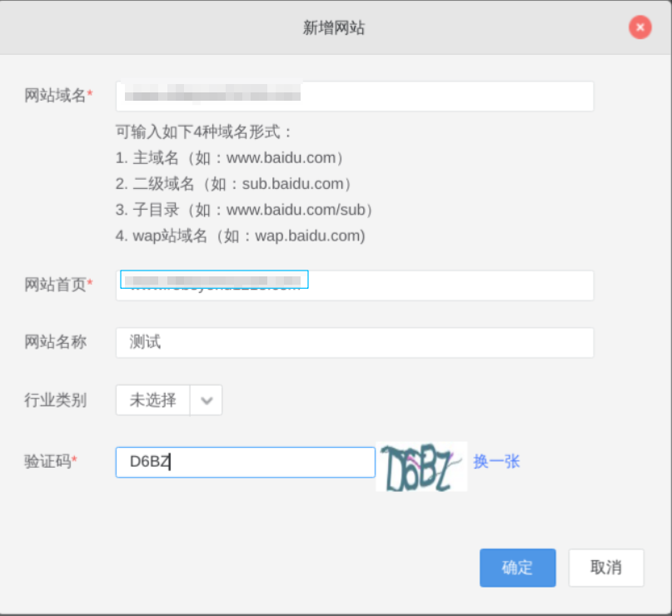Open the 行业类别 dropdown showing 未选择
This screenshot has height=616, width=672.
tap(169, 400)
